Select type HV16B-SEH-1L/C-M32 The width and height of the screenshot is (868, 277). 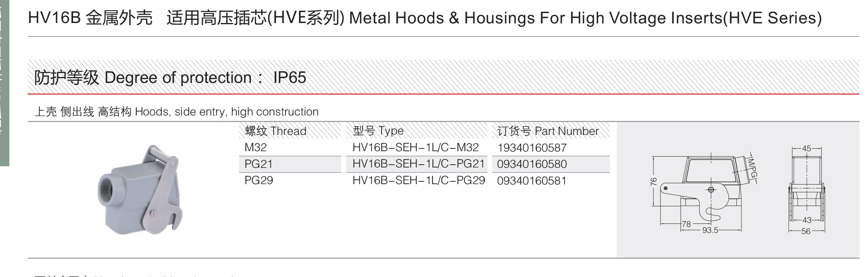(415, 147)
